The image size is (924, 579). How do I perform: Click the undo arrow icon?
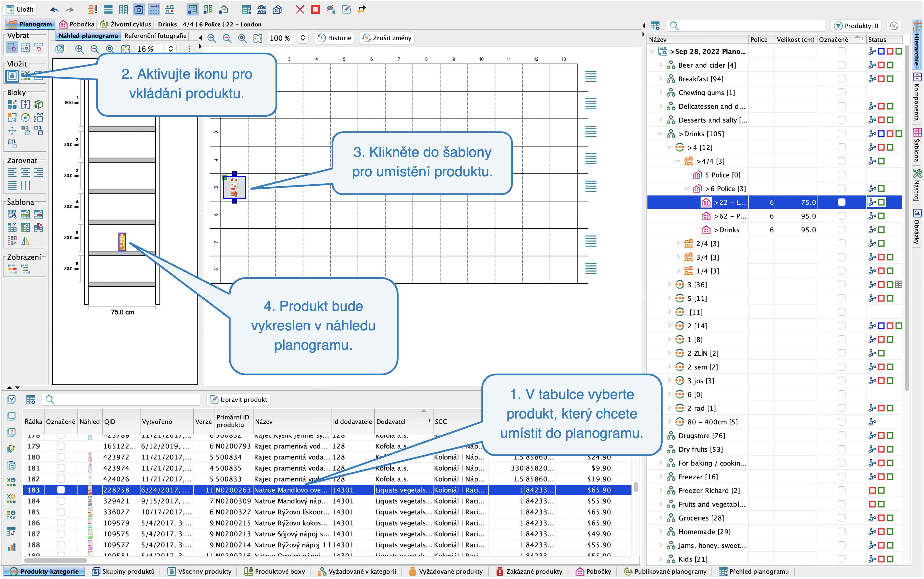click(54, 9)
